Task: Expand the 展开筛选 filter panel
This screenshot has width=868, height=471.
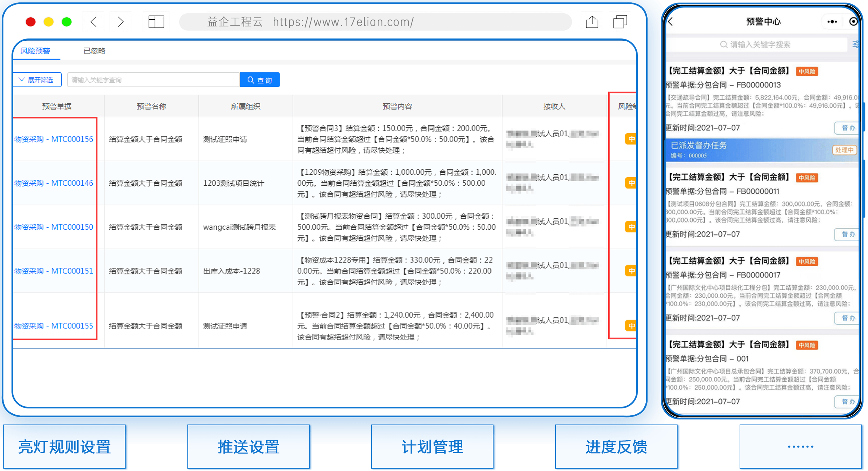Action: pos(37,80)
